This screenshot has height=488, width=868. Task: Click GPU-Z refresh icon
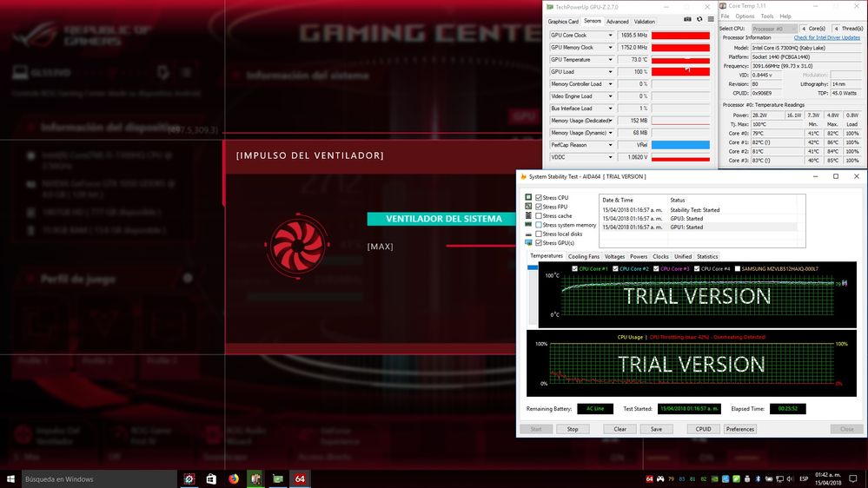tap(699, 19)
